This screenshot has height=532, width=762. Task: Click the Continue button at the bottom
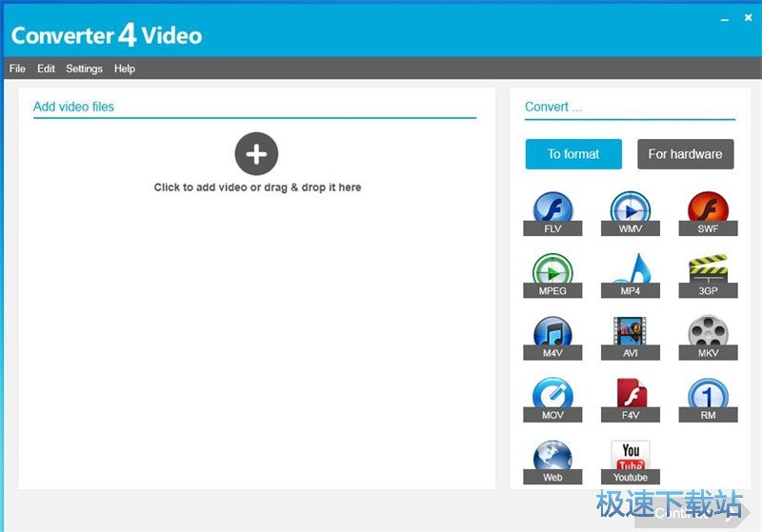(692, 514)
